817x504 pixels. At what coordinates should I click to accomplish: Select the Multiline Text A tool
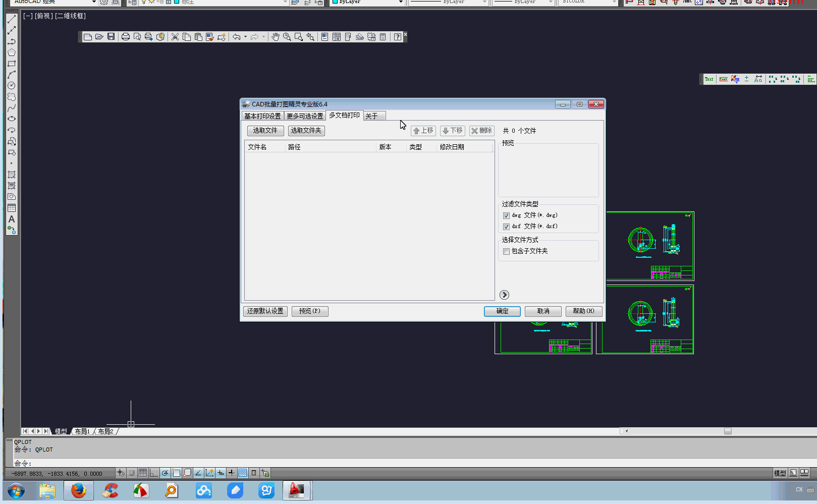click(11, 219)
